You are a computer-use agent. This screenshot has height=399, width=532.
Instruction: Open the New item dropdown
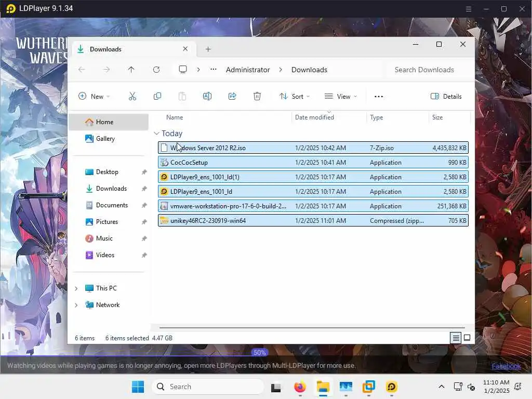(95, 96)
